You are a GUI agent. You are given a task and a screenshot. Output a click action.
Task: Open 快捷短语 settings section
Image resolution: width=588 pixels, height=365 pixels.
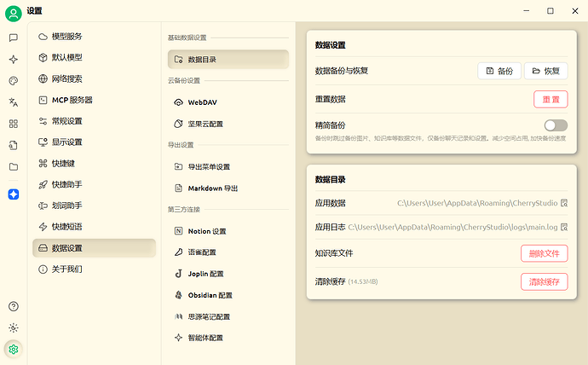click(x=94, y=227)
